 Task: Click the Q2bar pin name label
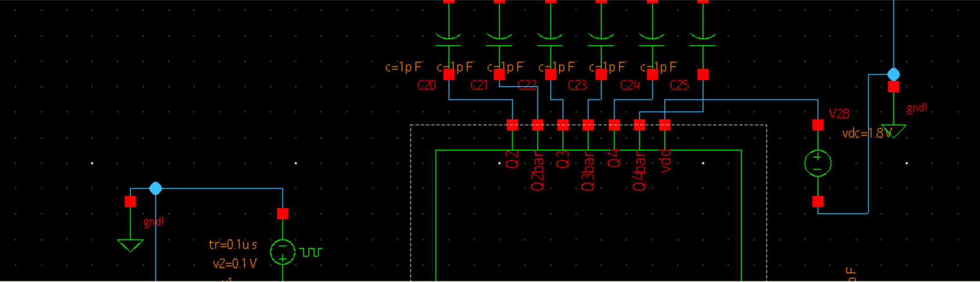(x=538, y=171)
